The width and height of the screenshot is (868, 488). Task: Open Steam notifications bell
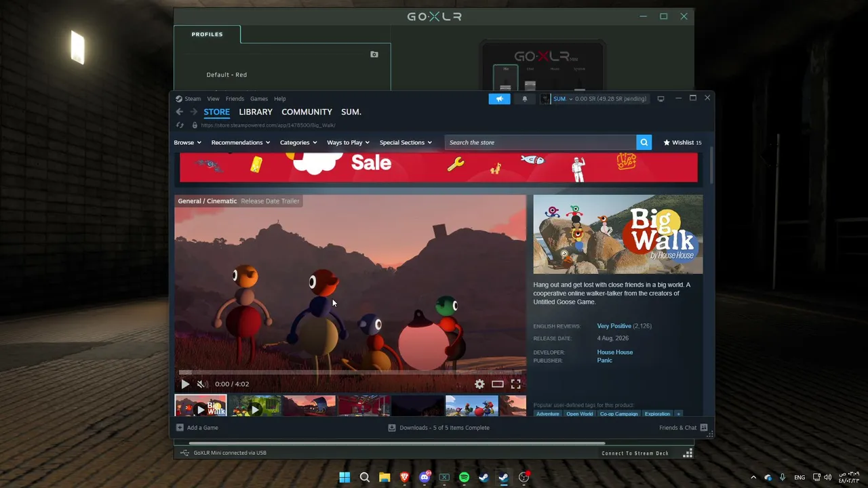(524, 99)
